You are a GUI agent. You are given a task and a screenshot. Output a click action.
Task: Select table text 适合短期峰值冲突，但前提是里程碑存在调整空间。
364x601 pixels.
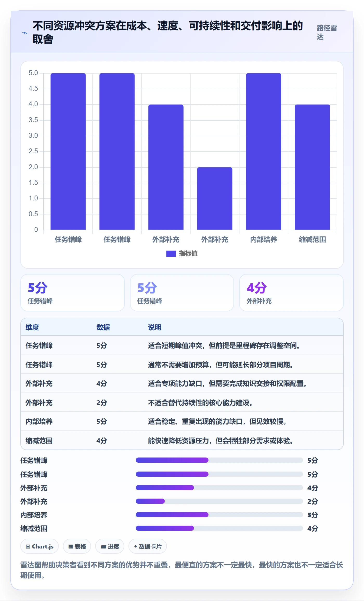pyautogui.click(x=224, y=345)
